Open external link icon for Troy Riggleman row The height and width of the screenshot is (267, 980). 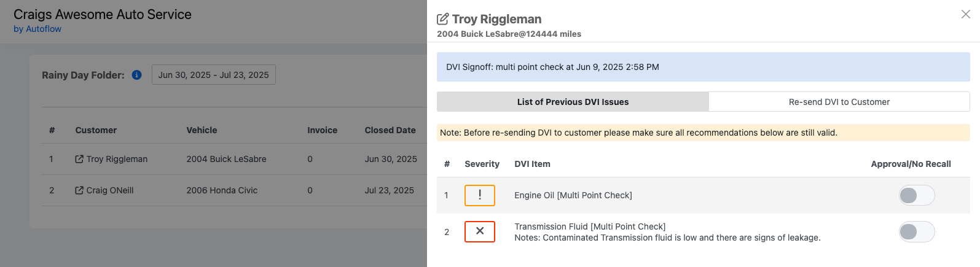pyautogui.click(x=79, y=159)
